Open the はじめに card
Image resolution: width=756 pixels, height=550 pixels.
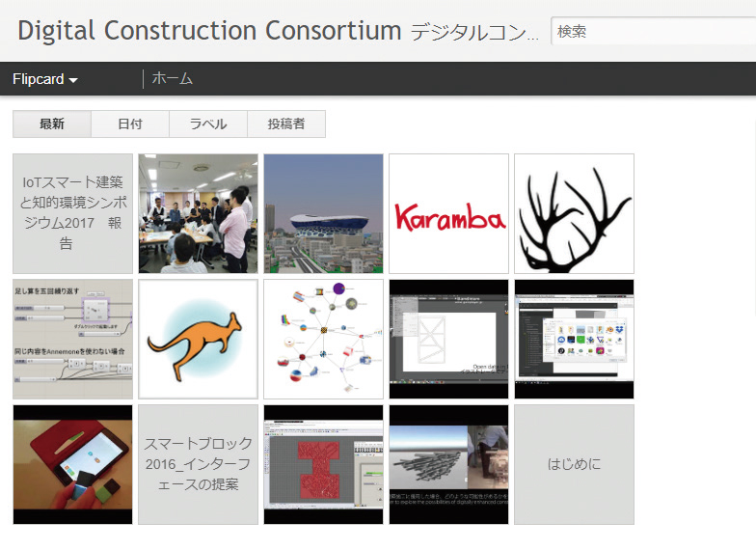coord(575,465)
